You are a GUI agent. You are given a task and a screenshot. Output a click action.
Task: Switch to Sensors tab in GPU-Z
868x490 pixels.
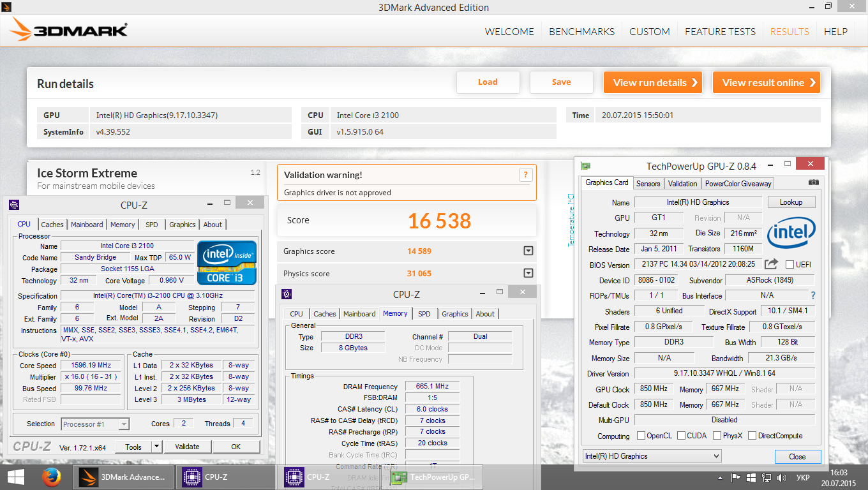[x=648, y=183]
